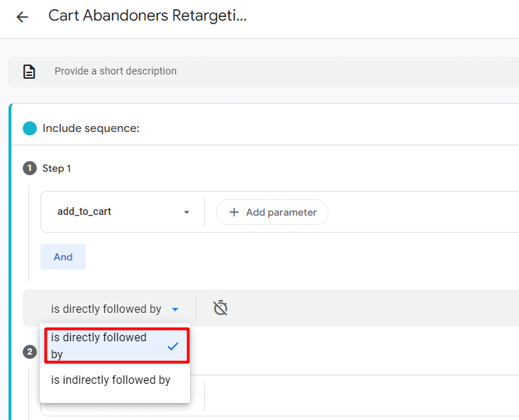Image resolution: width=519 pixels, height=420 pixels.
Task: Click the plus icon beside Add parameter
Action: 234,212
